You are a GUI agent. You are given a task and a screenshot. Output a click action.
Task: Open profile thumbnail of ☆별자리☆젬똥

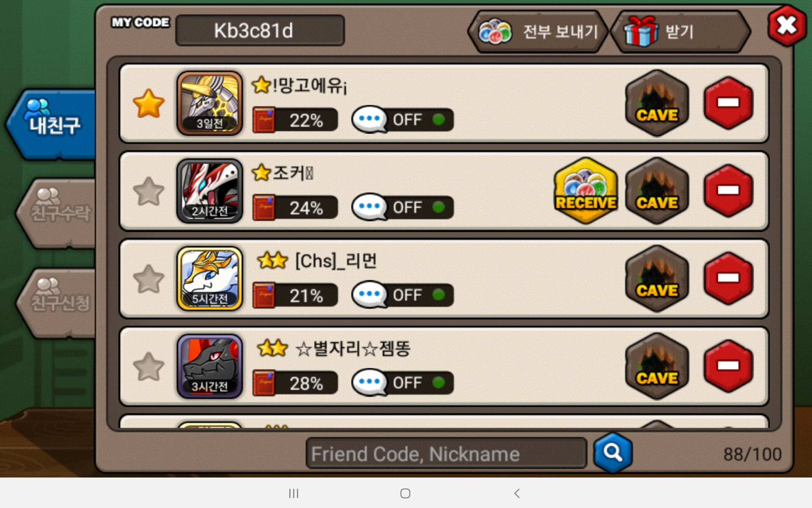(x=210, y=367)
